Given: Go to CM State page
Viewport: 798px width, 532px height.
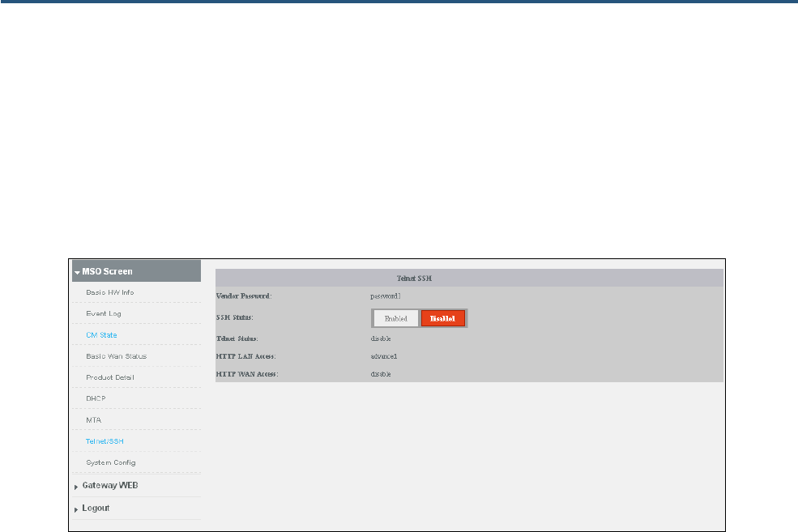Looking at the screenshot, I should [x=101, y=335].
